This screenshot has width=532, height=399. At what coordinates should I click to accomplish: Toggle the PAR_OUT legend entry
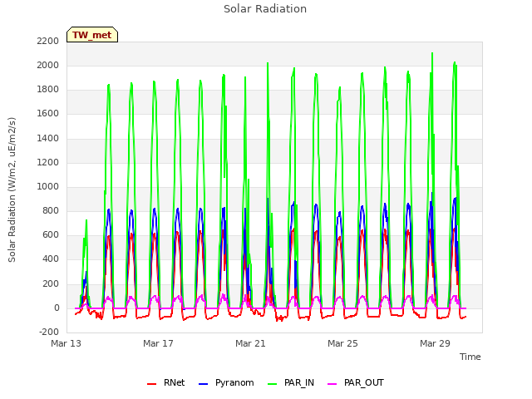(356, 383)
